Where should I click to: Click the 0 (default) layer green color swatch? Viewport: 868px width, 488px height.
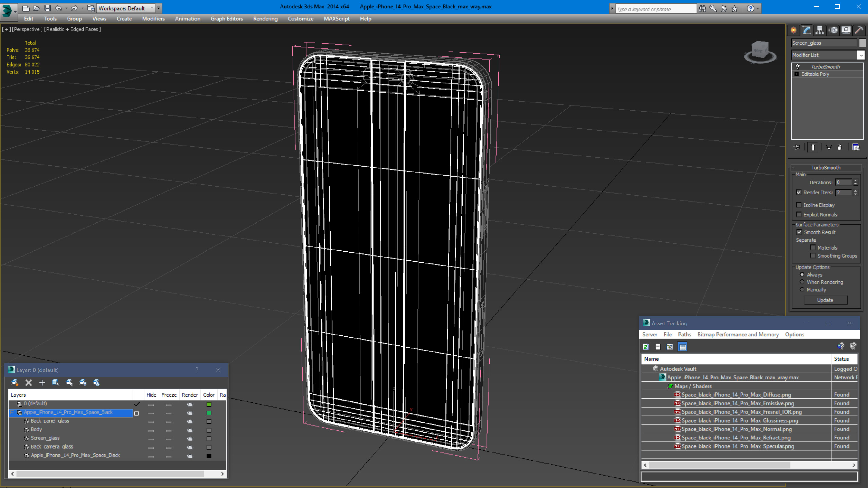209,405
